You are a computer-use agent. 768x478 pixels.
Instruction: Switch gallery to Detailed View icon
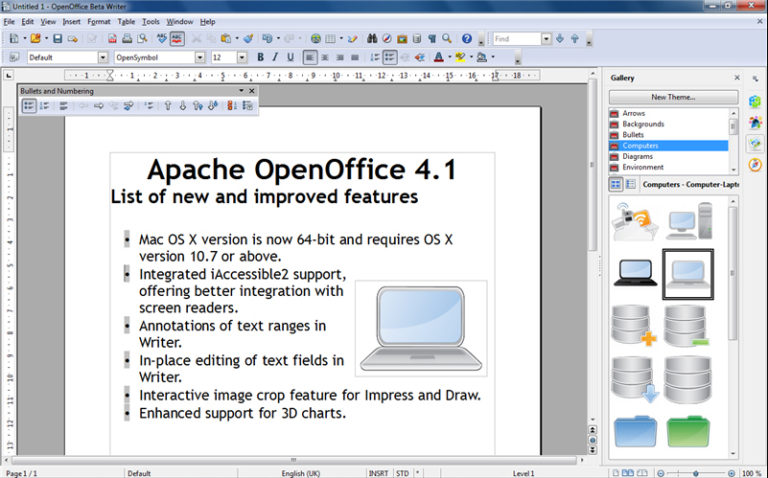point(631,185)
